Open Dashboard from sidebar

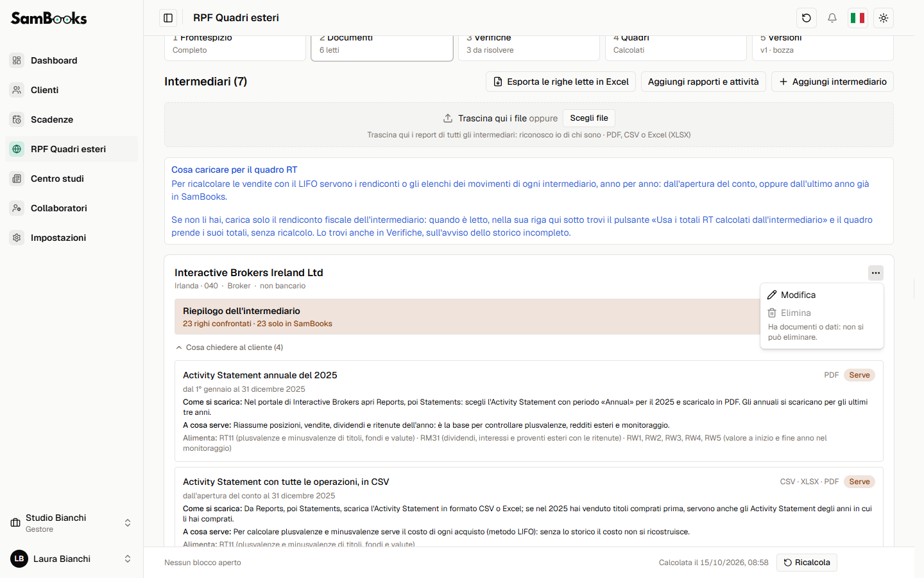(x=71, y=60)
